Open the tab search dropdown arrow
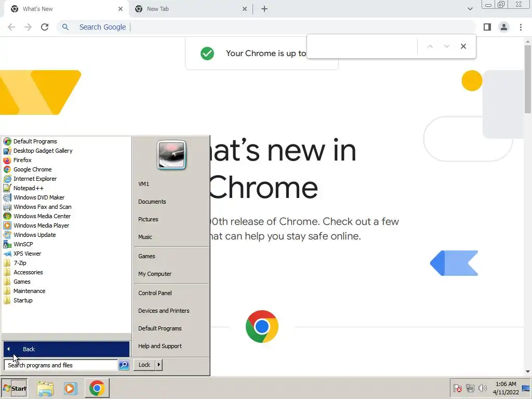 (x=470, y=9)
